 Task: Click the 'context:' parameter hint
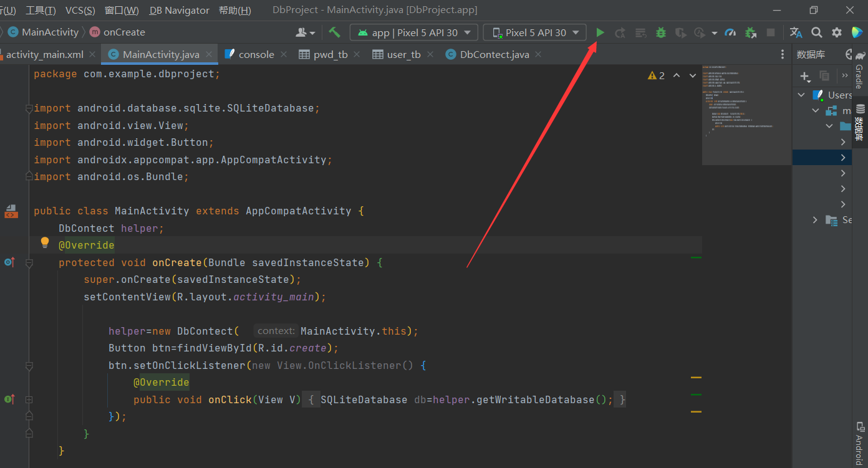point(276,332)
